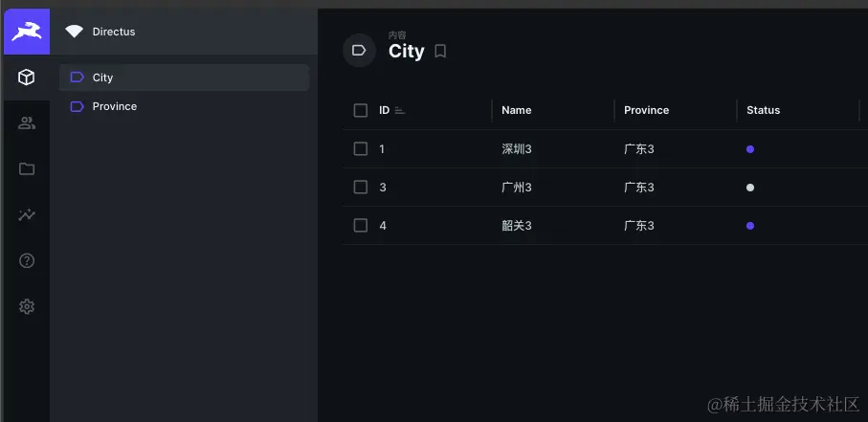This screenshot has width=868, height=422.
Task: Open the File Library folder icon
Action: pyautogui.click(x=27, y=168)
